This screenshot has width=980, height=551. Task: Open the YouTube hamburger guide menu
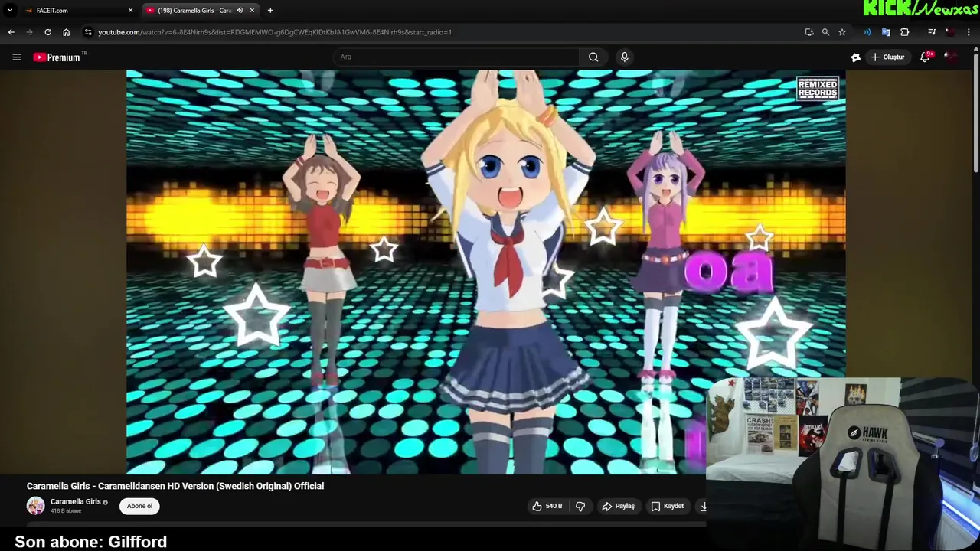[x=16, y=57]
